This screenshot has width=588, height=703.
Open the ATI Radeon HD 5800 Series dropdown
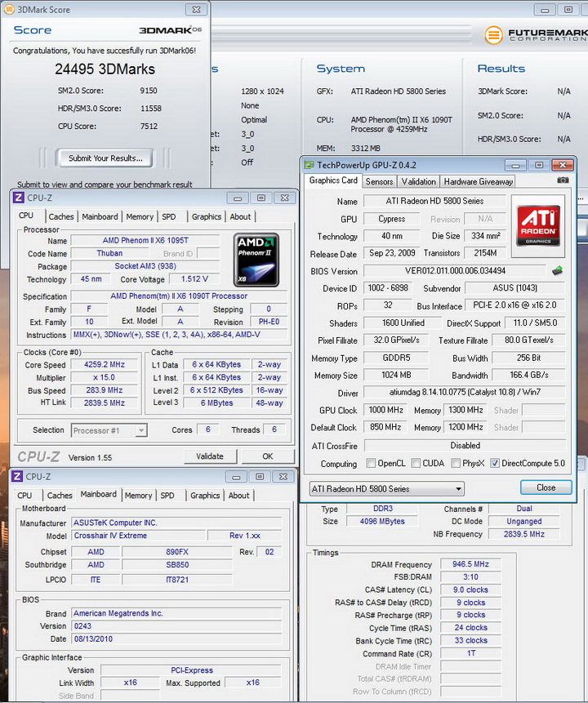coord(386,489)
